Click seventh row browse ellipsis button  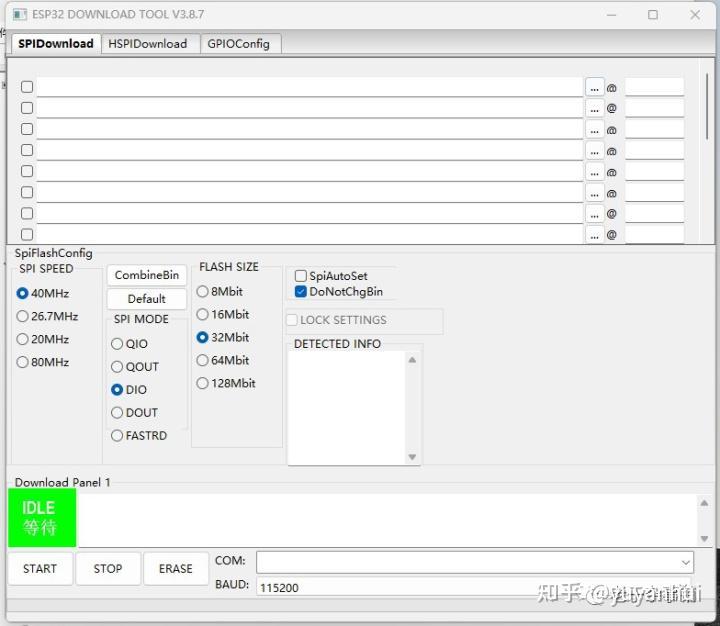[x=594, y=214]
